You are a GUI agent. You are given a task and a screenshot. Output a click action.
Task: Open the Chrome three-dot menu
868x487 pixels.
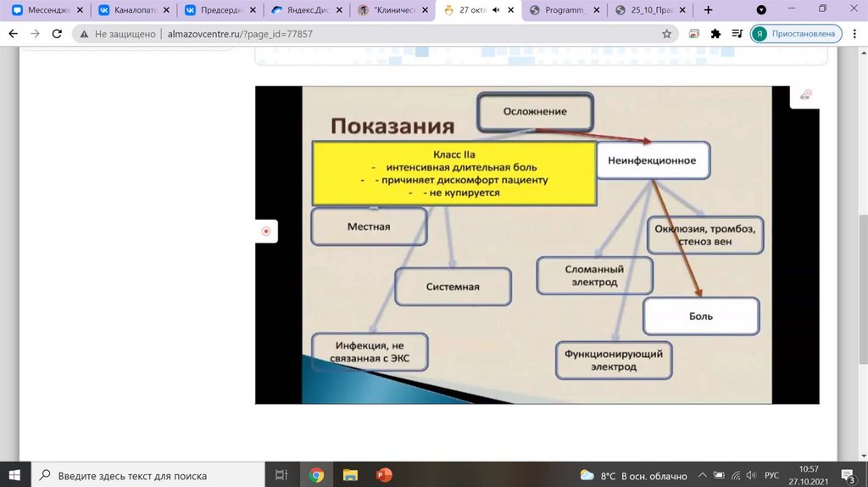pos(854,34)
